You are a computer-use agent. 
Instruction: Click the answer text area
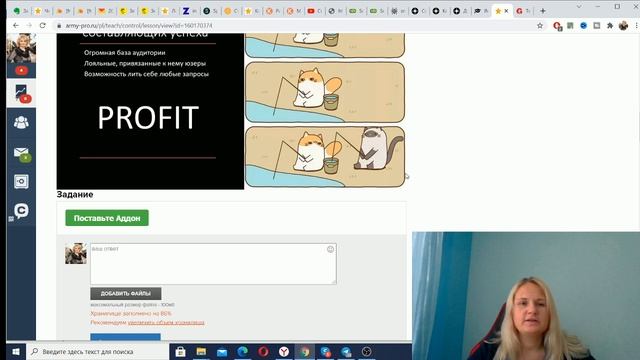[213, 264]
